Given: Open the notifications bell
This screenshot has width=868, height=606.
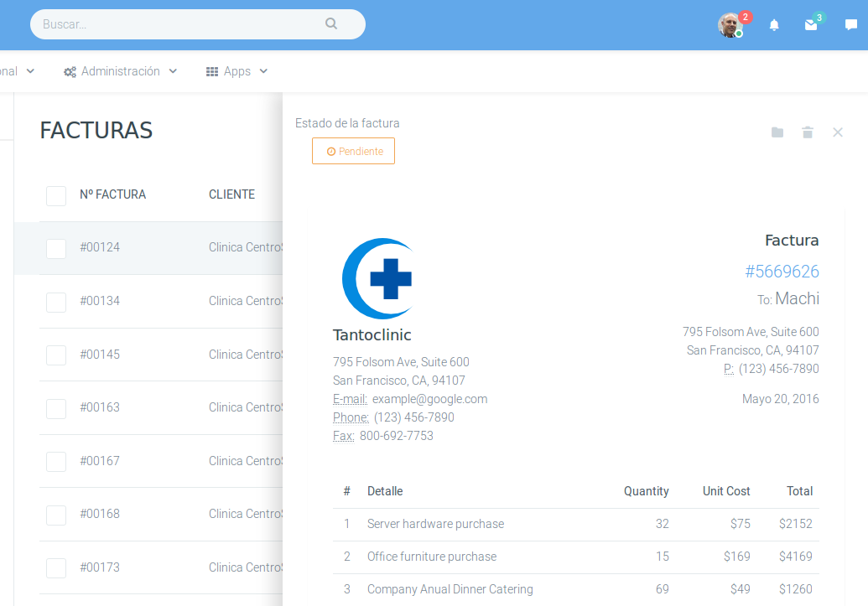Looking at the screenshot, I should pos(774,25).
